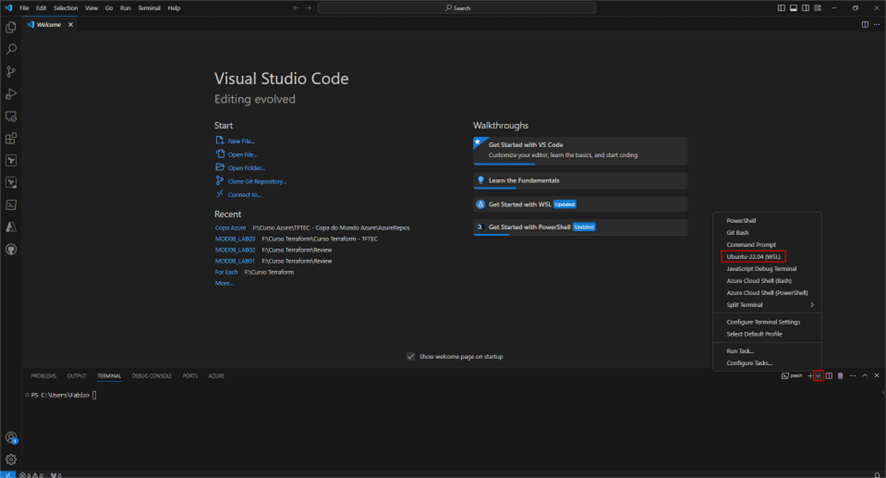Split the terminal with the split icon
The height and width of the screenshot is (478, 886).
click(829, 376)
